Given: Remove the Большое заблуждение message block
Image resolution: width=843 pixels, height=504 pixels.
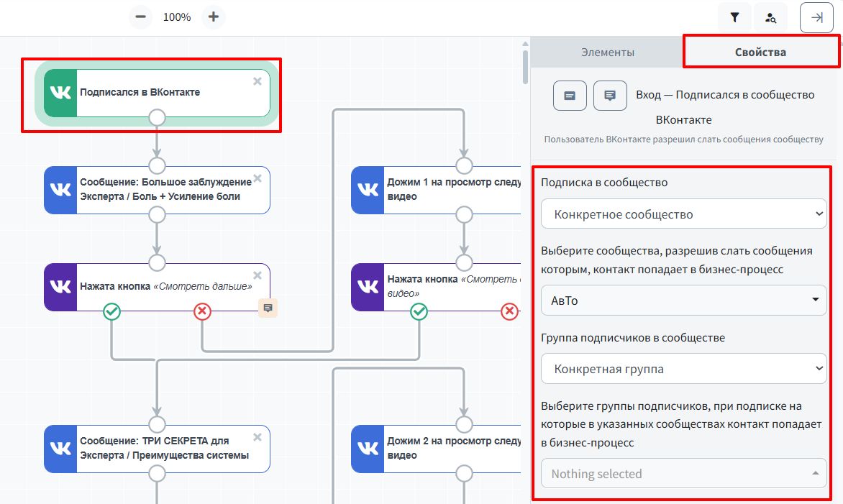Looking at the screenshot, I should pyautogui.click(x=258, y=178).
